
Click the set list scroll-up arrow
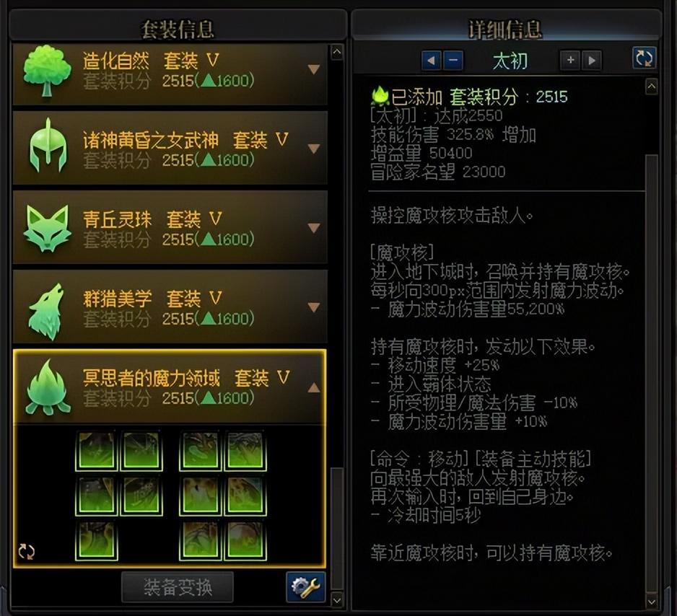(337, 52)
